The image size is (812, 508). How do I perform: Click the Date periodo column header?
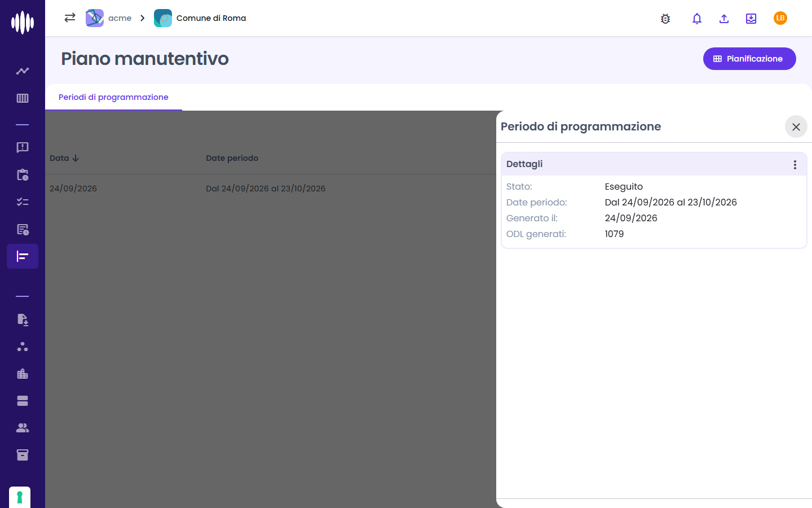pyautogui.click(x=232, y=158)
